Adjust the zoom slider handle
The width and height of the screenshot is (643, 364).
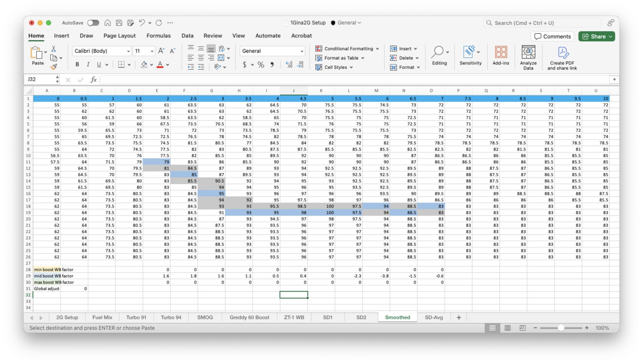click(561, 328)
